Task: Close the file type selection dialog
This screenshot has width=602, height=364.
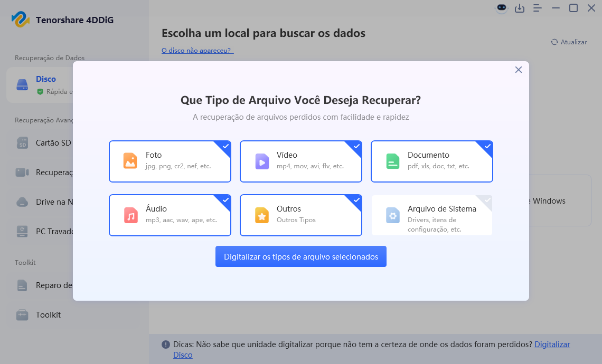Action: point(518,69)
